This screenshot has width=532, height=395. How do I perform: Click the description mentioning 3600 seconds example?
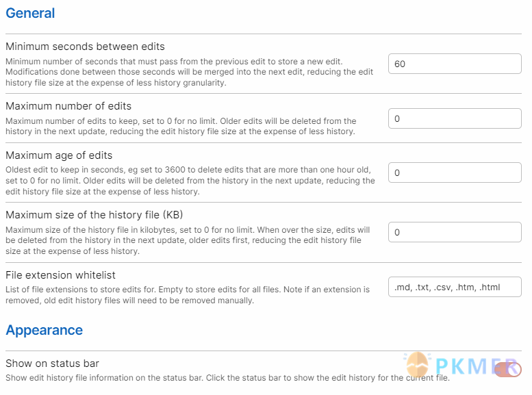point(190,181)
